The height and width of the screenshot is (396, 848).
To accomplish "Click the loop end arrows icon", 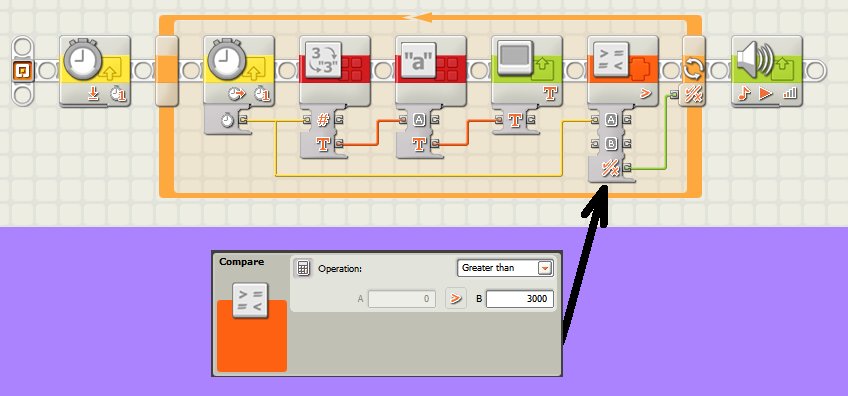I will 693,70.
